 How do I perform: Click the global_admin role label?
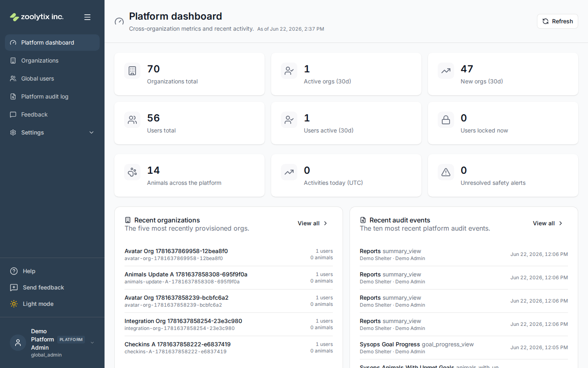(x=46, y=355)
